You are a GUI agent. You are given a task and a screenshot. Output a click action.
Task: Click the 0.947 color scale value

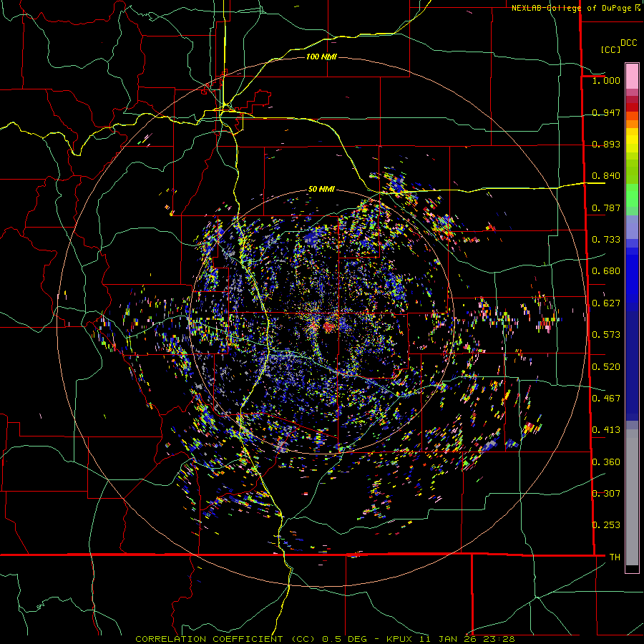coord(606,112)
